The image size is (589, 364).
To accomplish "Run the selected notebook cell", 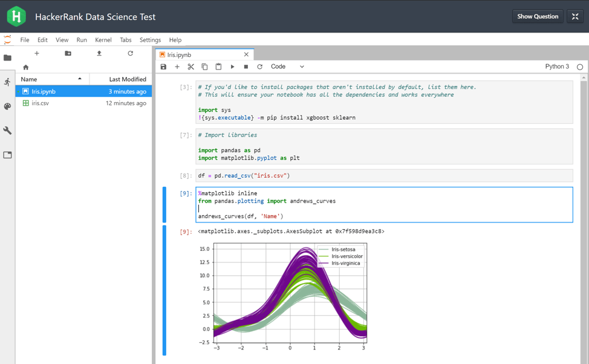I will tap(232, 67).
